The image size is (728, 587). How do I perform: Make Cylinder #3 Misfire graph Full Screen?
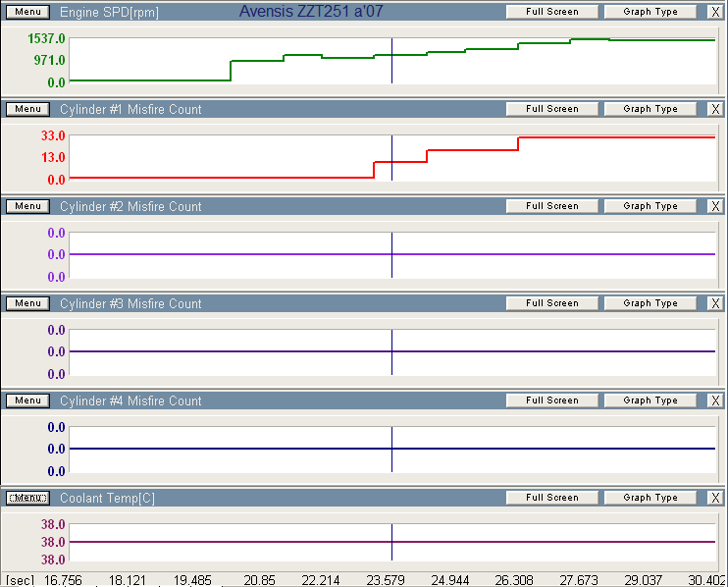coord(551,303)
